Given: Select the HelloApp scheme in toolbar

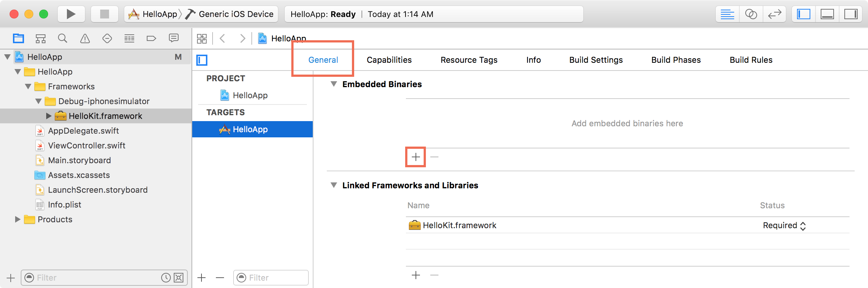Looking at the screenshot, I should pyautogui.click(x=153, y=14).
